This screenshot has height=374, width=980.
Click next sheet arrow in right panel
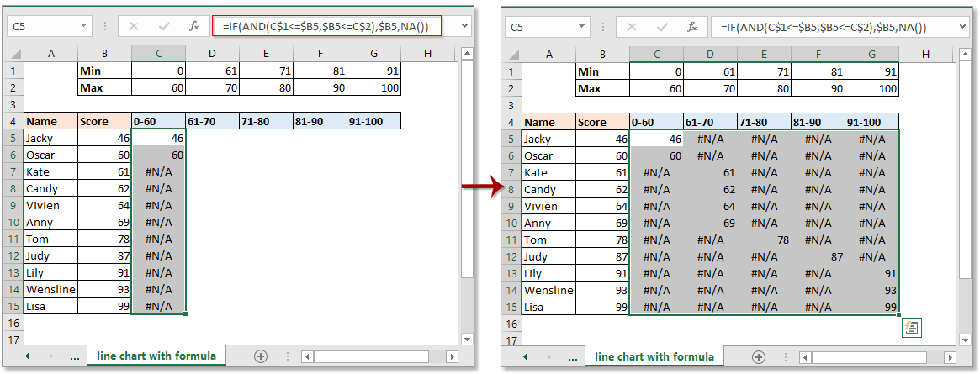tap(548, 356)
